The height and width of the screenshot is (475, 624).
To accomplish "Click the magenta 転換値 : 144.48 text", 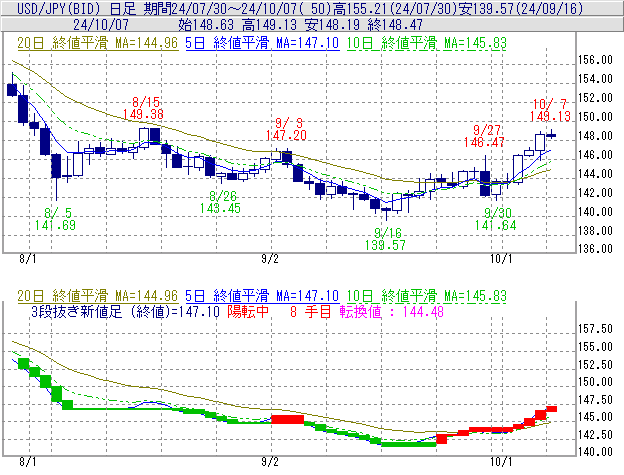I will tap(392, 311).
